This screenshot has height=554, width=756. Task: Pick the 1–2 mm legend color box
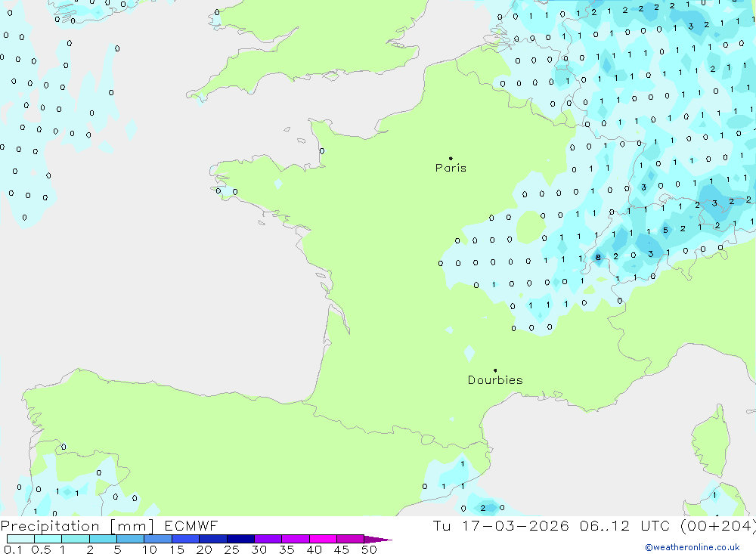pos(75,539)
